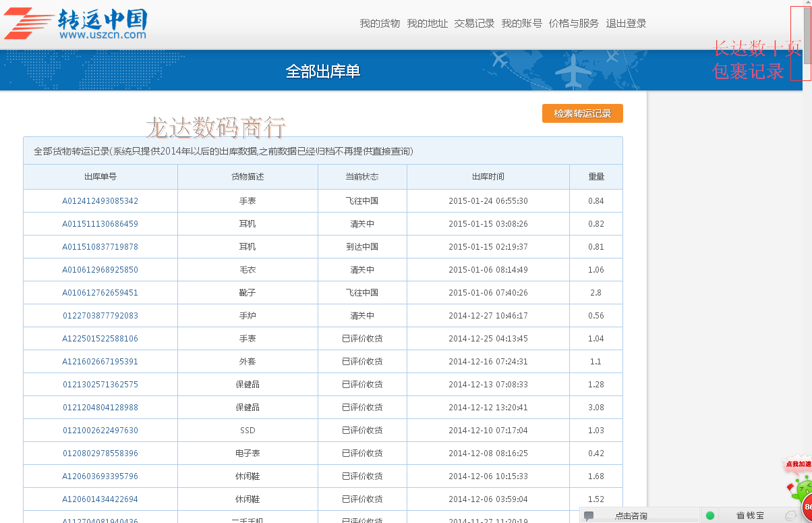Click the red 86 badge circle
This screenshot has width=812, height=523.
tap(807, 506)
